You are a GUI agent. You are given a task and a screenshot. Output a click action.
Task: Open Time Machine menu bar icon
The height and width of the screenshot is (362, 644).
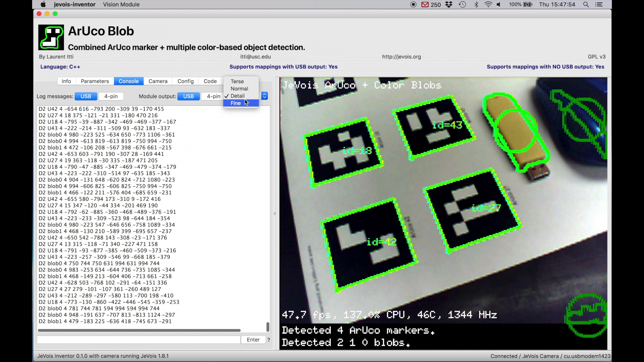[463, 4]
